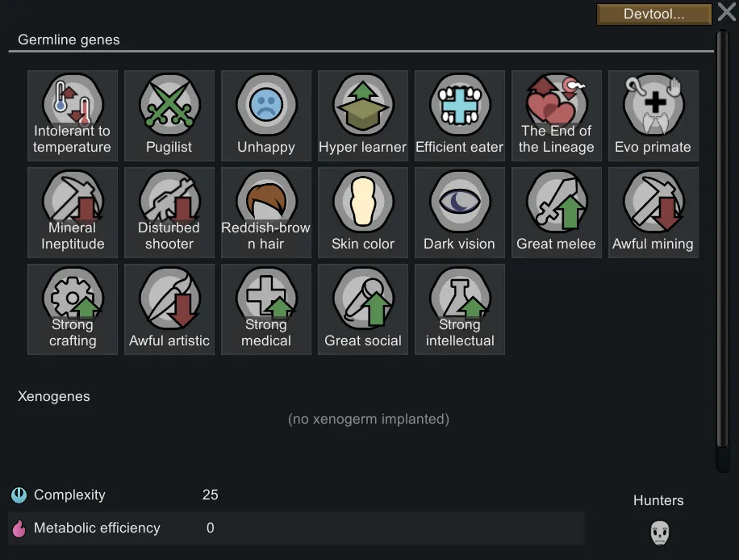
Task: Click the Great social gene
Action: (x=363, y=309)
